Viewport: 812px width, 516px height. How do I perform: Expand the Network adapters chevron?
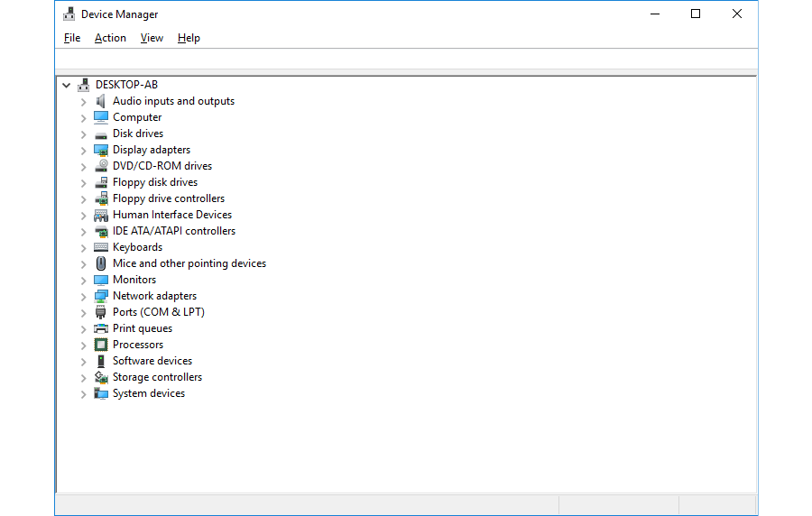click(83, 297)
